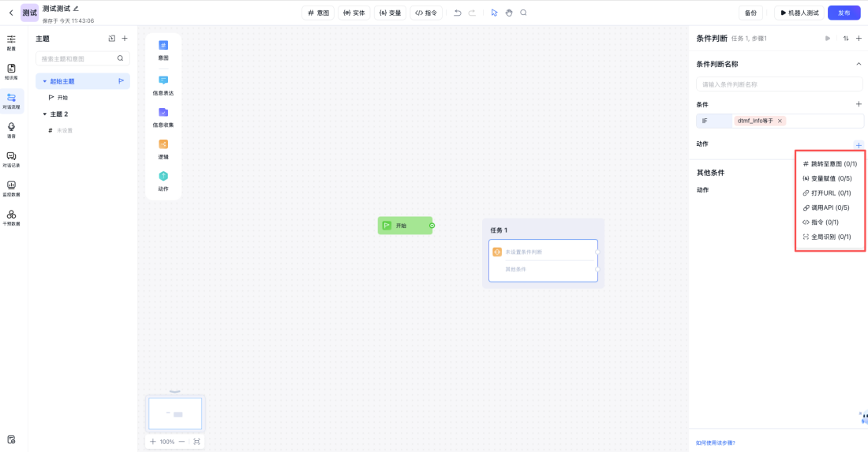
Task: Click the bottom-left sidebar document icon
Action: (11, 440)
